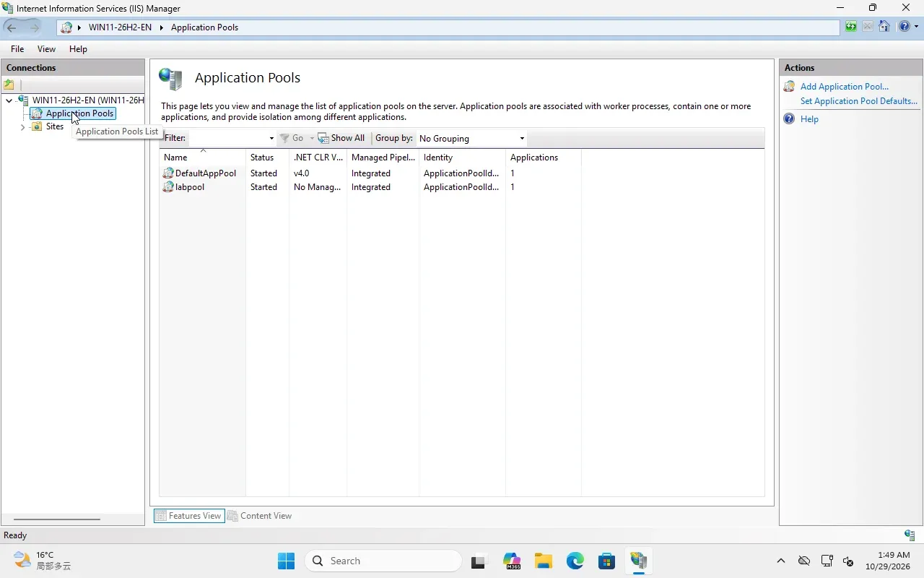Image resolution: width=924 pixels, height=578 pixels.
Task: Open Microsoft Edge from the taskbar
Action: click(575, 561)
